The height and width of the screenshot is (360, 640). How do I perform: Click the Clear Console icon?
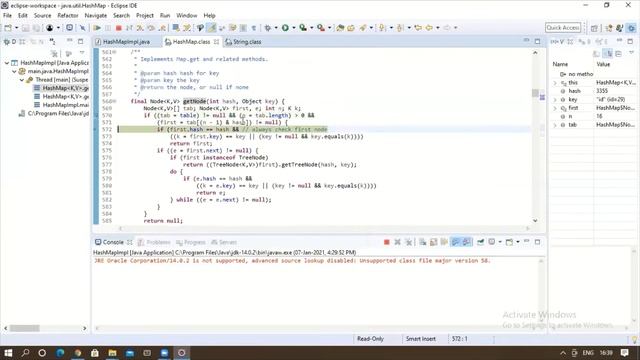pos(422,242)
